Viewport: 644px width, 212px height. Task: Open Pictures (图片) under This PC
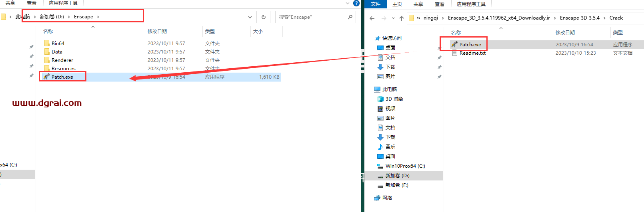[387, 118]
